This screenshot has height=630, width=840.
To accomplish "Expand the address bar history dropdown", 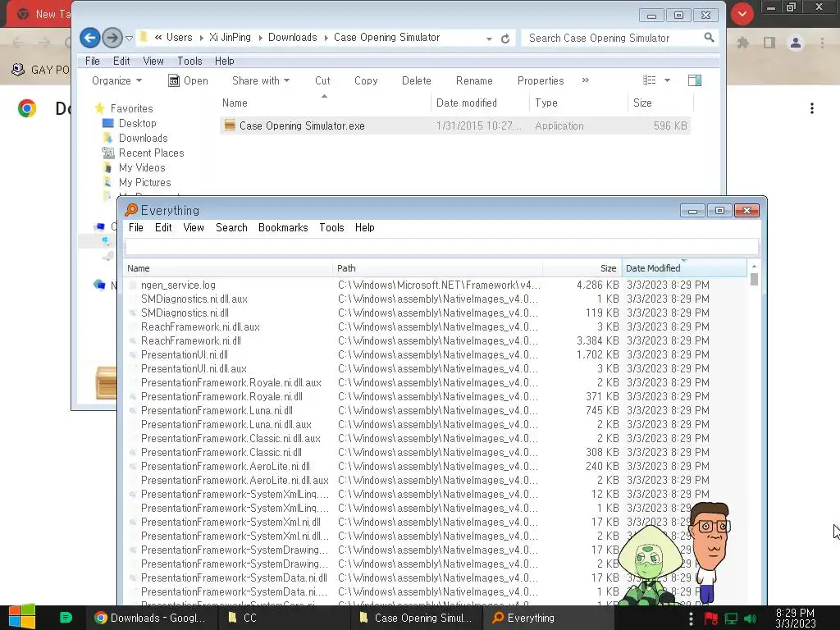I will click(489, 39).
